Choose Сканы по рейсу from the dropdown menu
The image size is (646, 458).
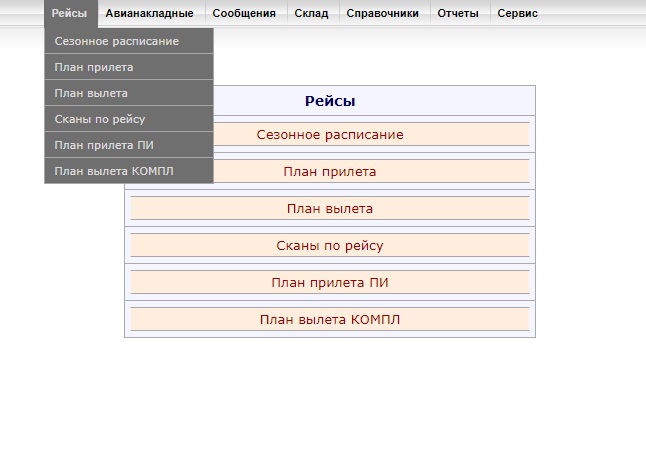point(129,119)
